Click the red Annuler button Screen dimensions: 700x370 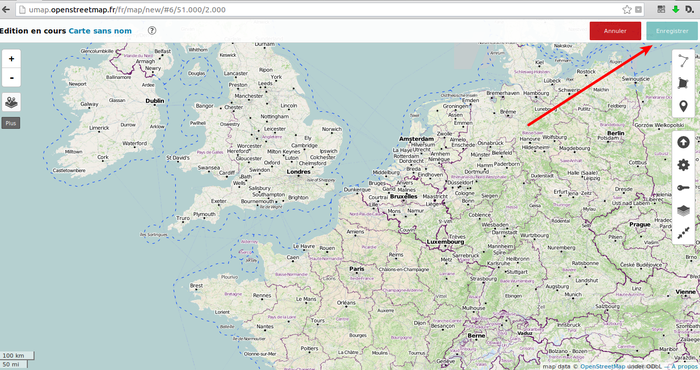click(615, 31)
